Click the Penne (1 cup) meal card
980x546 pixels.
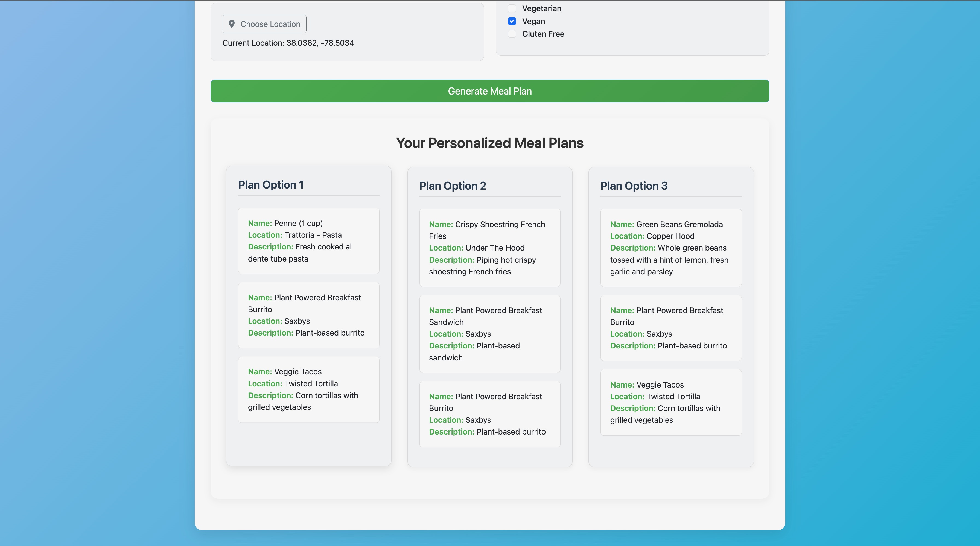tap(308, 241)
